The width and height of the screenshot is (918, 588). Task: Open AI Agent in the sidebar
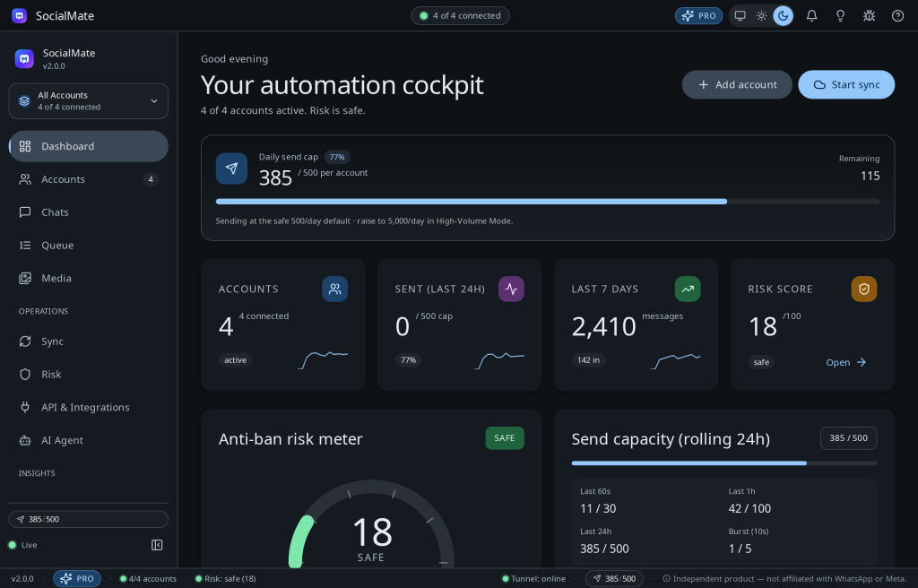89,440
